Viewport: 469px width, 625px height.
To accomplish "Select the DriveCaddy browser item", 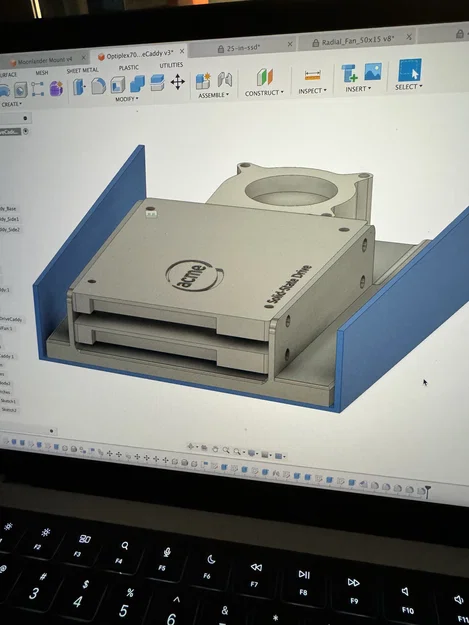I will coord(11,320).
